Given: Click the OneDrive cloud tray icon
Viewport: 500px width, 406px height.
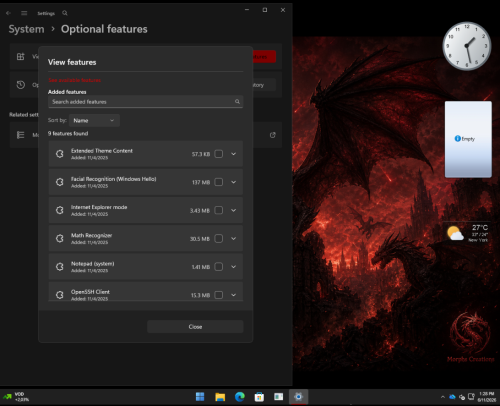Looking at the screenshot, I should click(452, 397).
